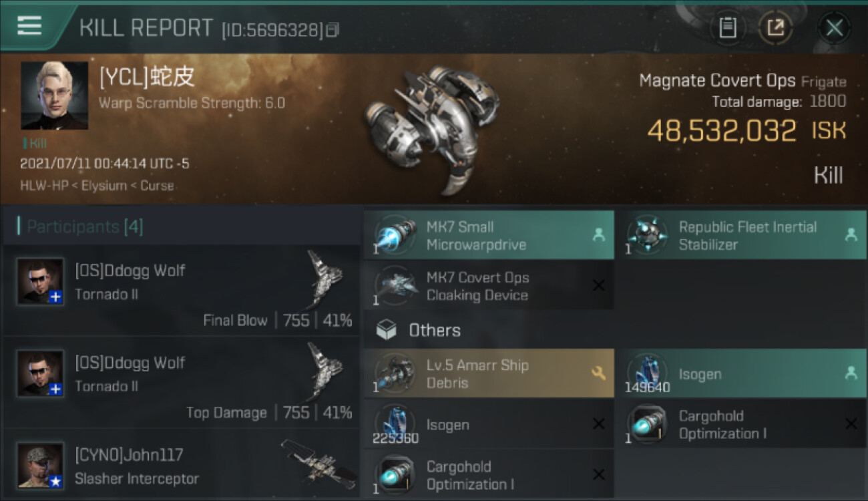
Task: Select Republic Fleet Inertial Stabilizer icon
Action: point(648,235)
